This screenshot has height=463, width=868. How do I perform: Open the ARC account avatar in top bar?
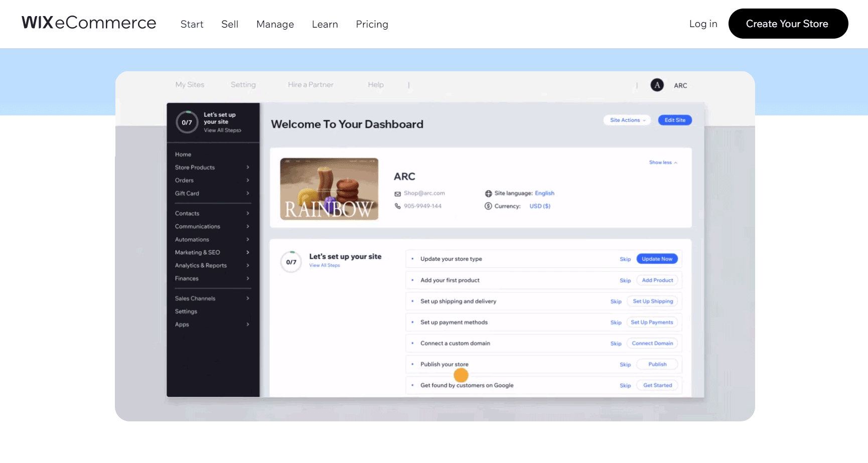pos(657,85)
